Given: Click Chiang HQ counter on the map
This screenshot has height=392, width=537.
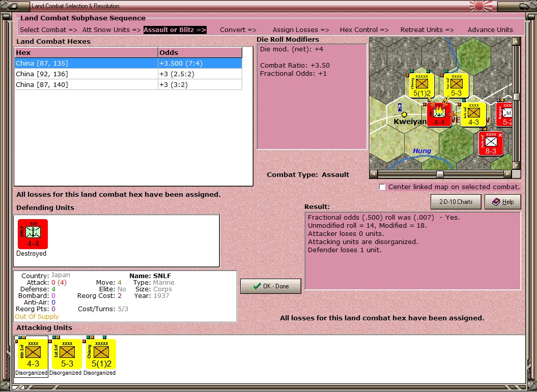Looking at the screenshot, I should click(422, 85).
